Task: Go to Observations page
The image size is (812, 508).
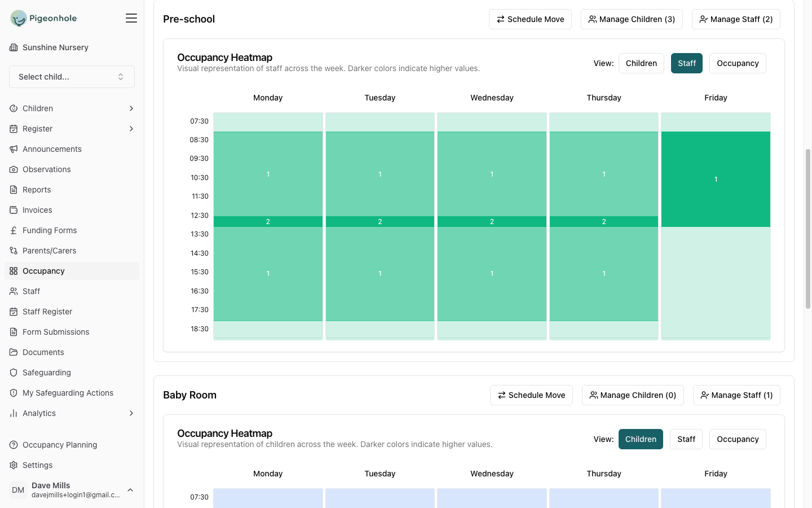Action: [x=72, y=169]
